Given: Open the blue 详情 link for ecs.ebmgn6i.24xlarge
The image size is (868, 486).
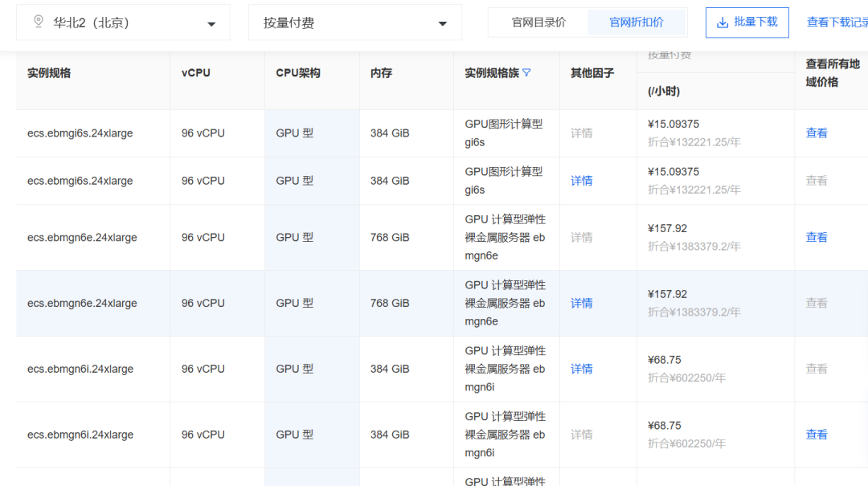Looking at the screenshot, I should point(581,370).
